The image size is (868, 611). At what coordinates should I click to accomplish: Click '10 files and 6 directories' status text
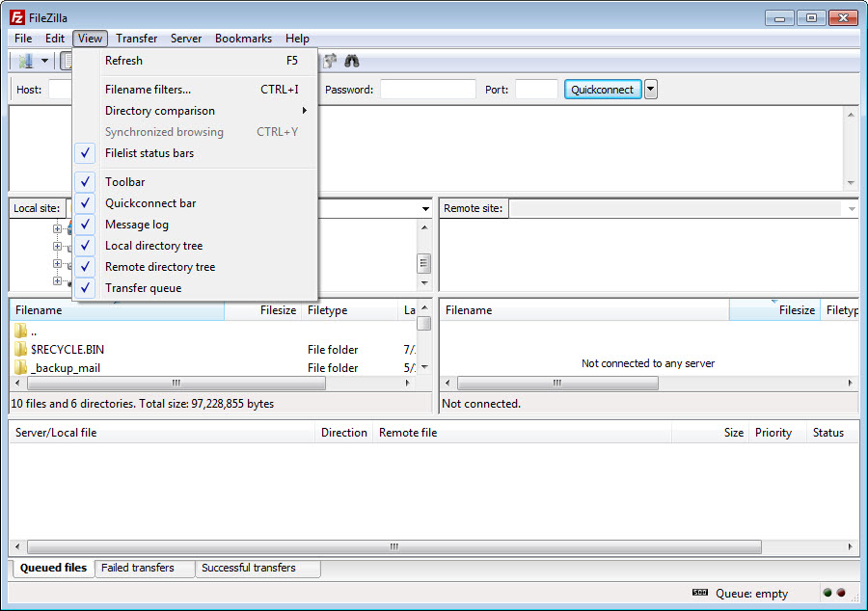[x=143, y=404]
